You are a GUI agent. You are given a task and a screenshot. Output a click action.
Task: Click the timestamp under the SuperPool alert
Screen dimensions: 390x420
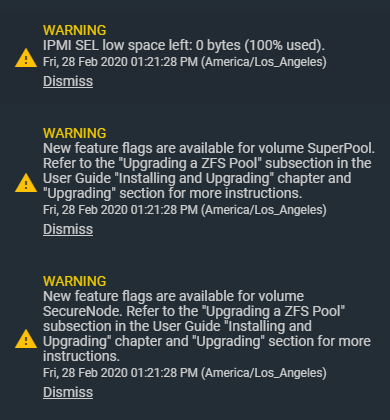point(185,210)
